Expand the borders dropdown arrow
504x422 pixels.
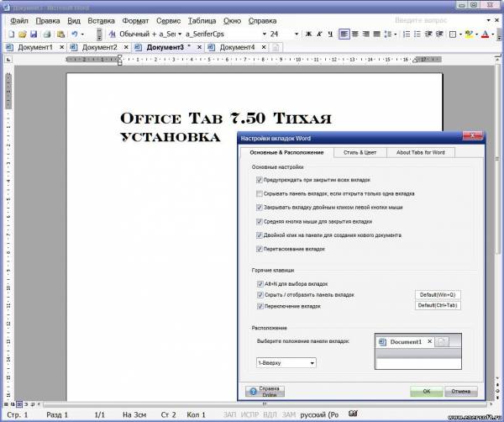point(460,34)
